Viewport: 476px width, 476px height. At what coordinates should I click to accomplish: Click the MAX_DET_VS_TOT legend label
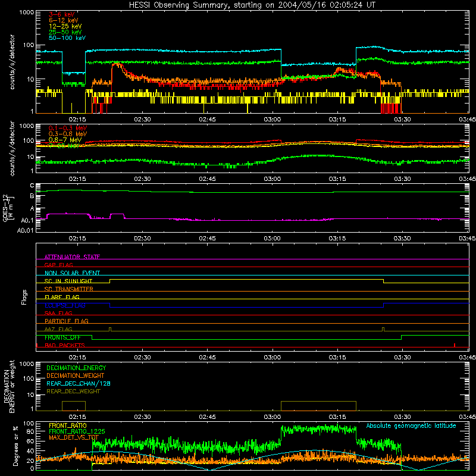(74, 437)
